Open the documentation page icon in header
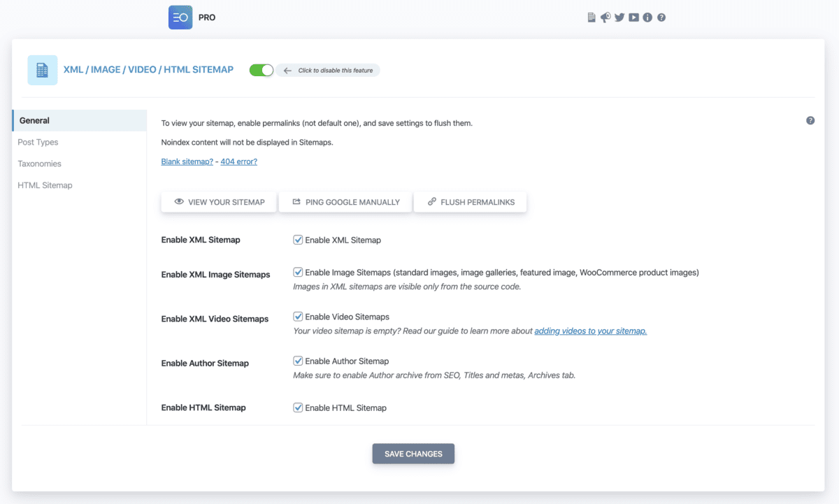 [x=591, y=17]
